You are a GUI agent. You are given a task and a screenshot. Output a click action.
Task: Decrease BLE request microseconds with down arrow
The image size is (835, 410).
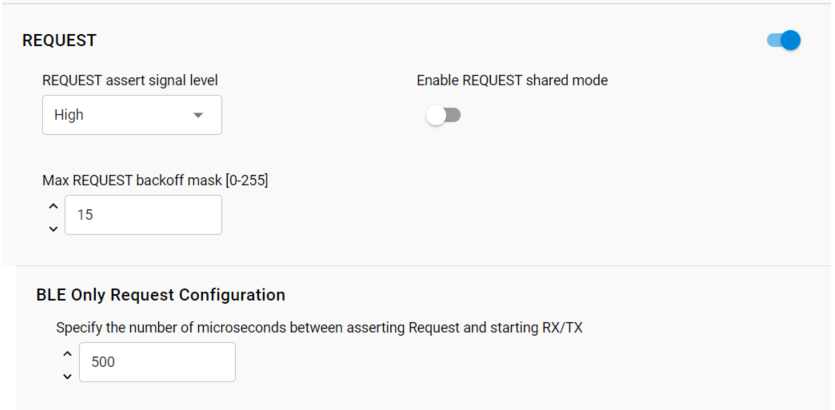pos(68,375)
